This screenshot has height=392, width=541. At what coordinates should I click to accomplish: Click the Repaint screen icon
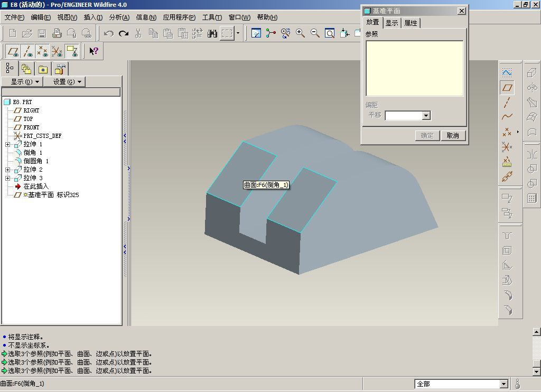[x=256, y=33]
